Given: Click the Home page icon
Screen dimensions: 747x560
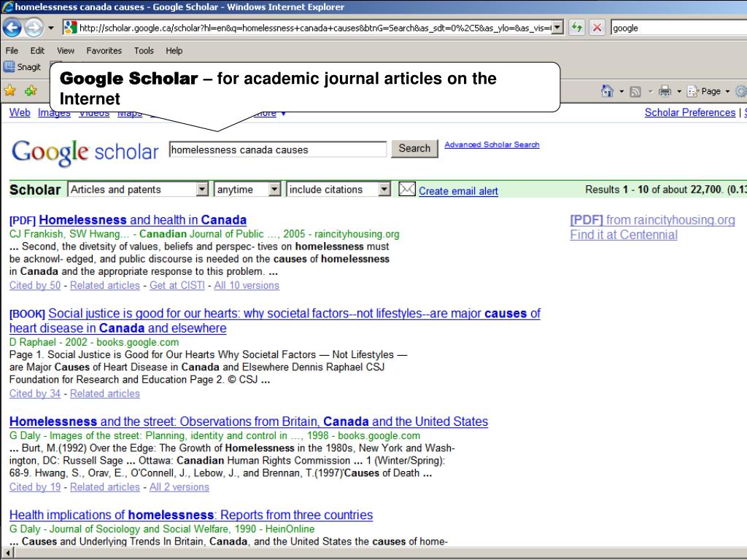Looking at the screenshot, I should point(607,91).
